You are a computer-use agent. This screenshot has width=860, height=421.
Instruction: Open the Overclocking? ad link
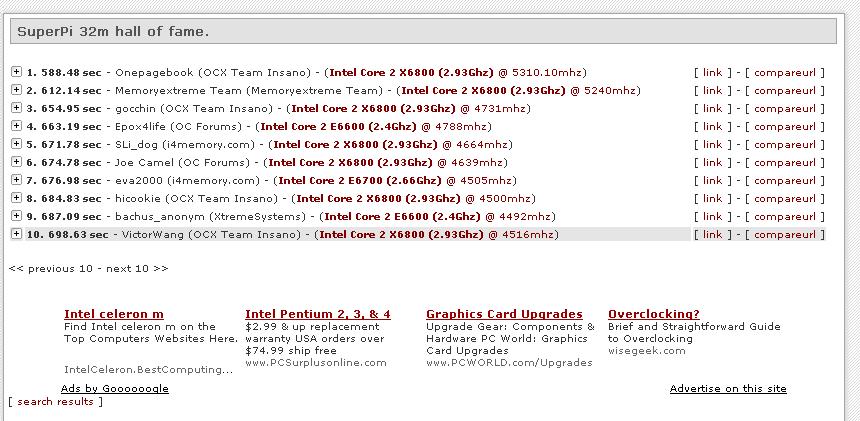654,314
